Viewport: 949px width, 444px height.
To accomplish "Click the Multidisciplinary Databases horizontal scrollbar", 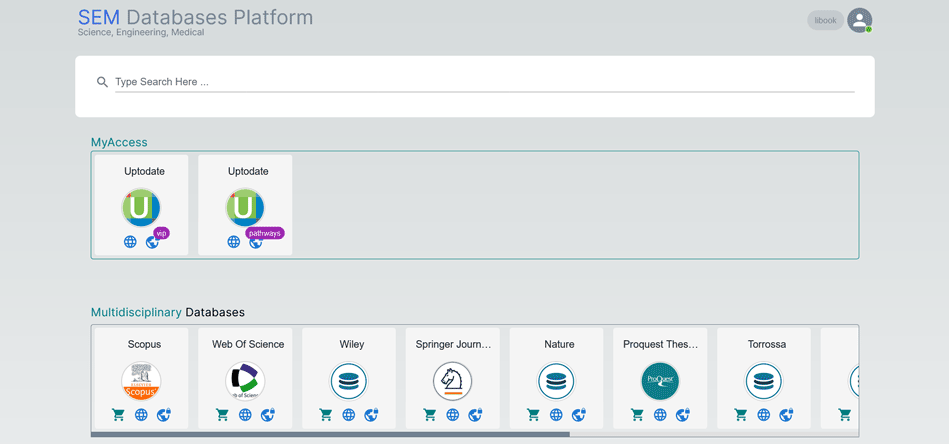I will click(330, 434).
